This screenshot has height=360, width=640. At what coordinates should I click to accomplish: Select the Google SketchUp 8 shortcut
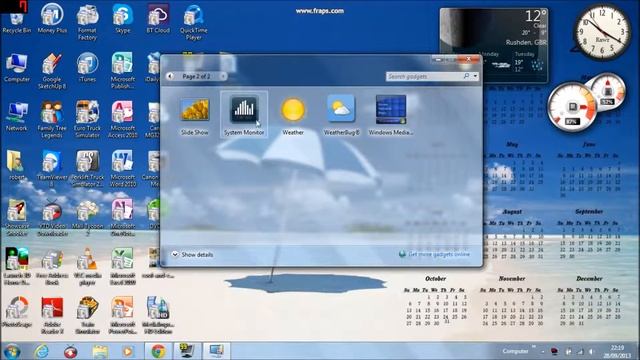pyautogui.click(x=52, y=71)
